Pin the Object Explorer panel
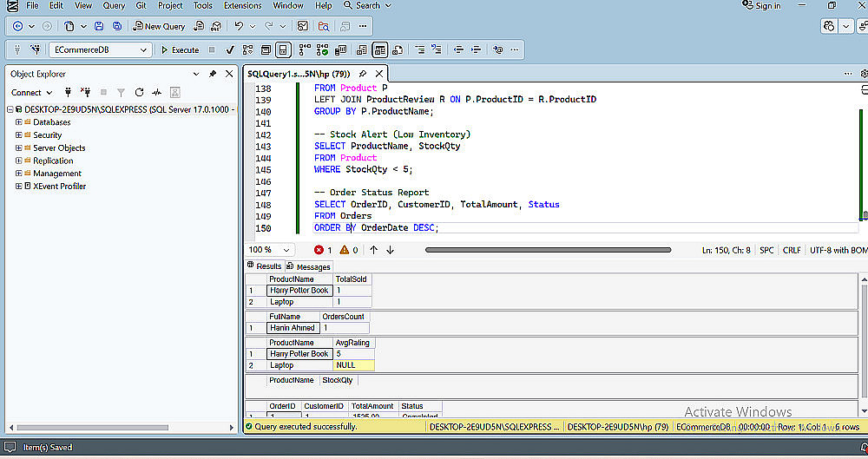The image size is (868, 459). point(213,74)
